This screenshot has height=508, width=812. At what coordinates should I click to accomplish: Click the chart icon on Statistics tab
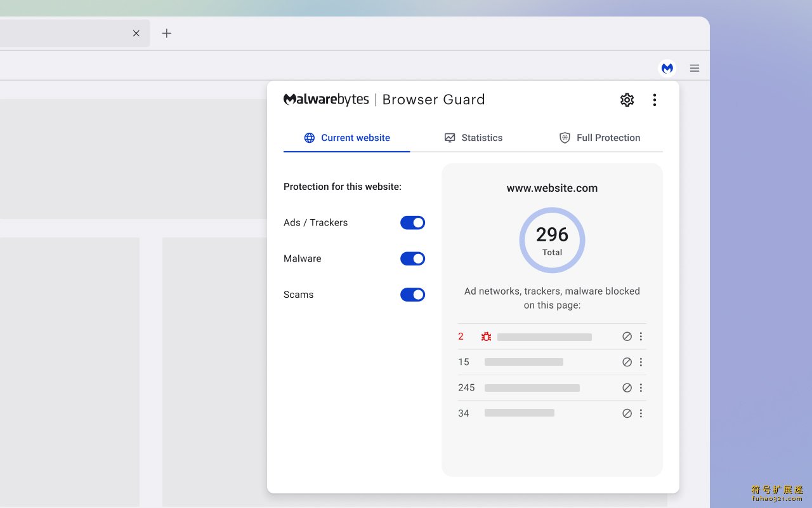(450, 138)
